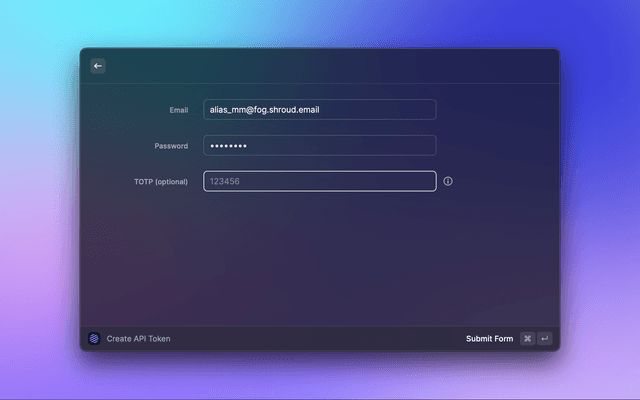Image resolution: width=640 pixels, height=400 pixels.
Task: Place cursor on the masked password dots
Action: point(228,146)
